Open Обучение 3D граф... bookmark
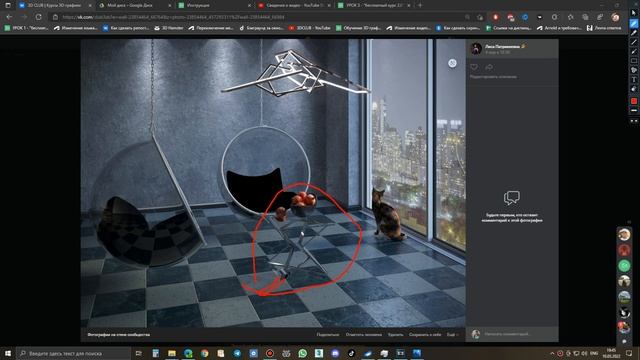The image size is (640, 360). tap(358, 28)
